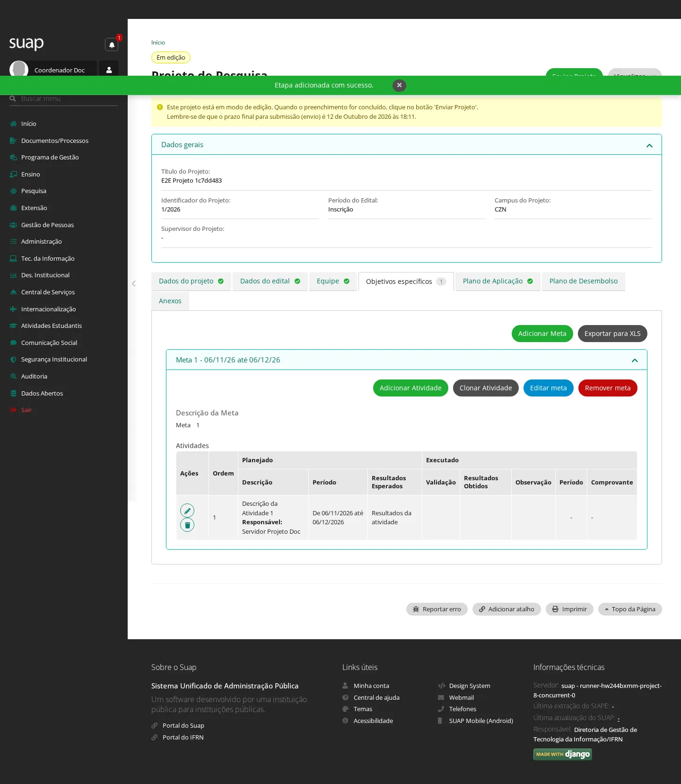Click Clonar Atividade button
The image size is (681, 784).
coord(486,388)
